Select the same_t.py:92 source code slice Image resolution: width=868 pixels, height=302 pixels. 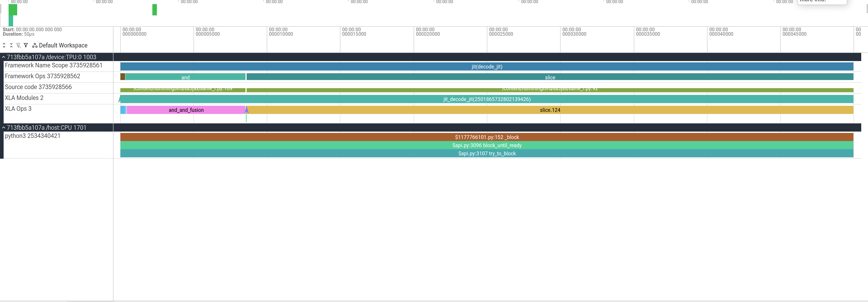coord(550,90)
